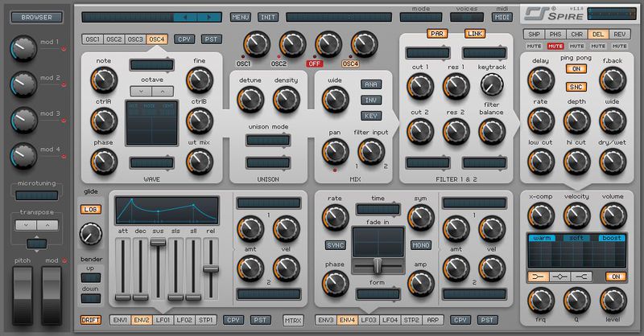This screenshot has height=336, width=644.
Task: Click the next preset arrow
Action: point(209,16)
